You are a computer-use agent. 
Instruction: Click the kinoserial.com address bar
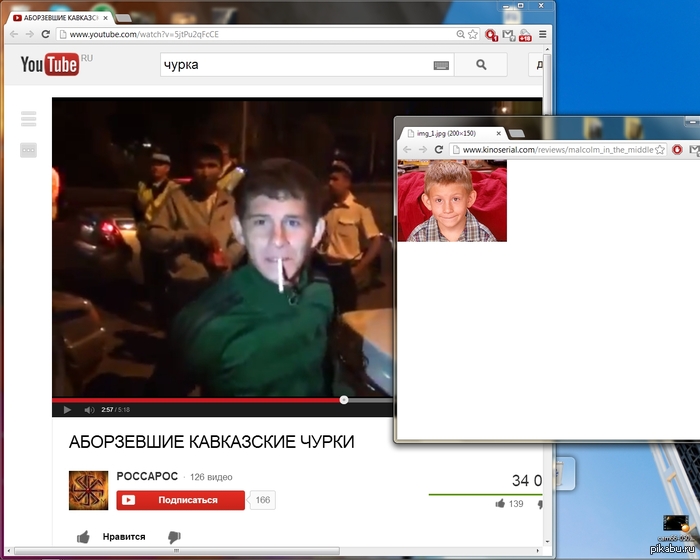tap(560, 150)
